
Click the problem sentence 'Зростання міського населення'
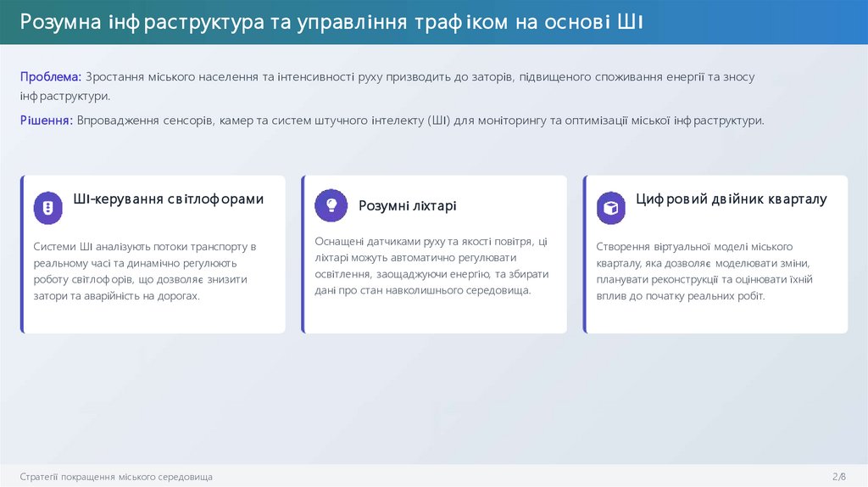click(x=387, y=86)
